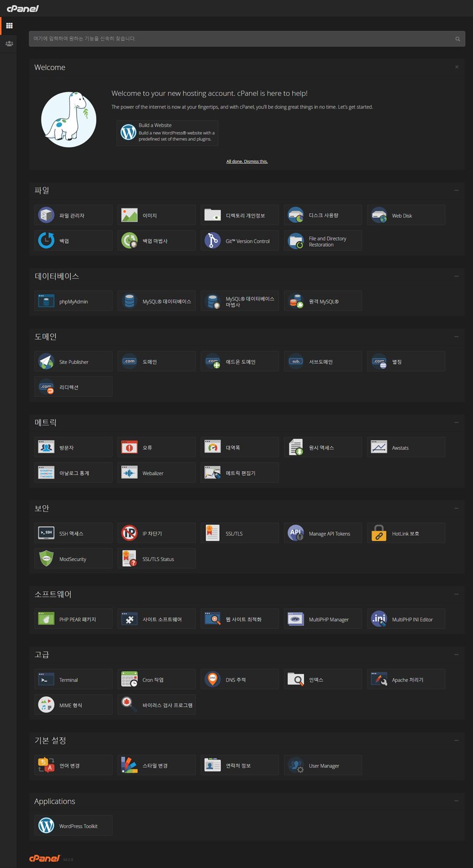
Task: Open 바이러스 검사 프로그램 virus scanner icon
Action: pyautogui.click(x=129, y=705)
